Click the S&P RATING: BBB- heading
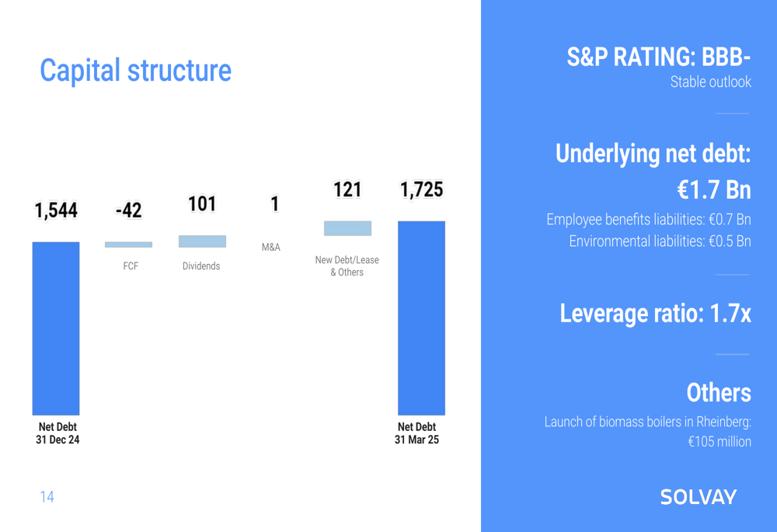The image size is (777, 532). 659,57
